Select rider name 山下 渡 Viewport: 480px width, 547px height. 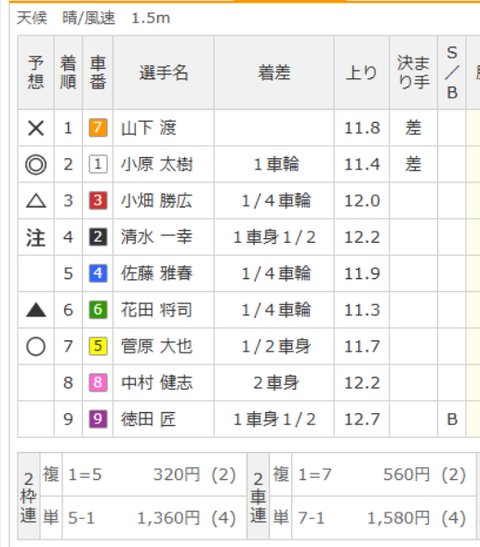149,128
